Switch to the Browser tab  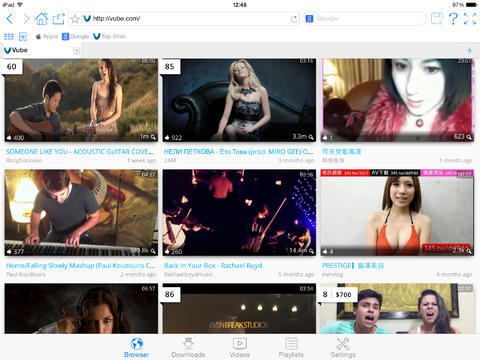(137, 347)
